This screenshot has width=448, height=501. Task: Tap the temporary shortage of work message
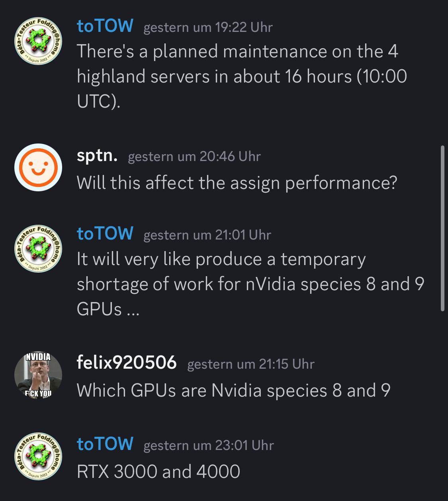tap(250, 284)
